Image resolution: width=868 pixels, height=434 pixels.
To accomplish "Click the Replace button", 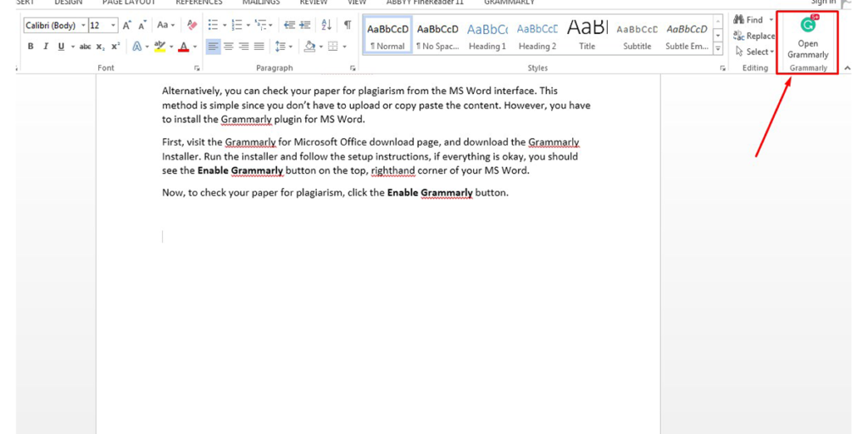I will 754,36.
